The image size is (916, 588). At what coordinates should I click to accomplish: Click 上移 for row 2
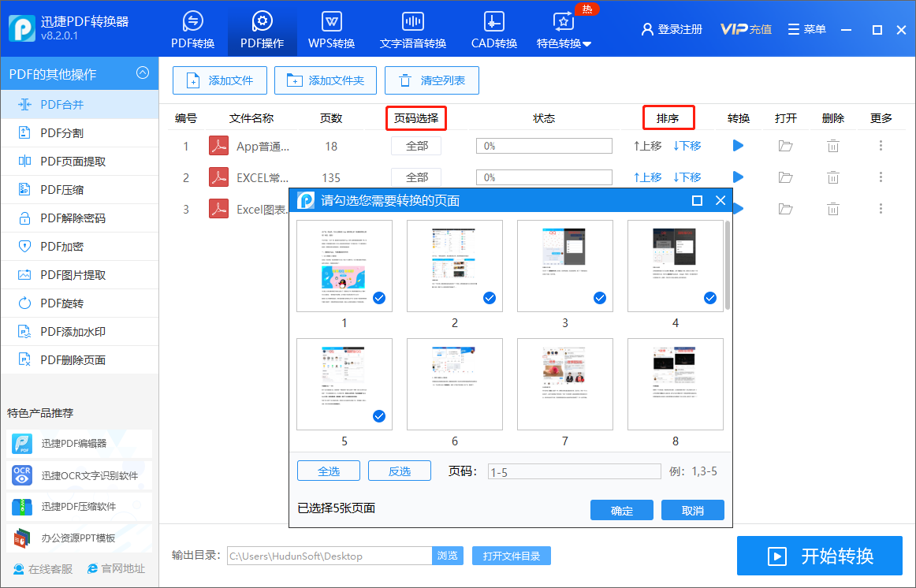click(647, 177)
